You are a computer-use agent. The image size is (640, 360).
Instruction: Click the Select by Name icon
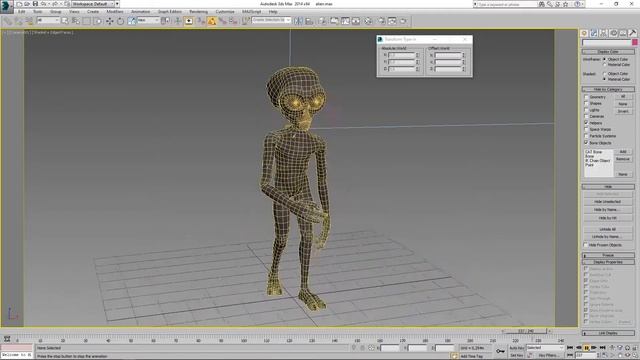(x=76, y=21)
